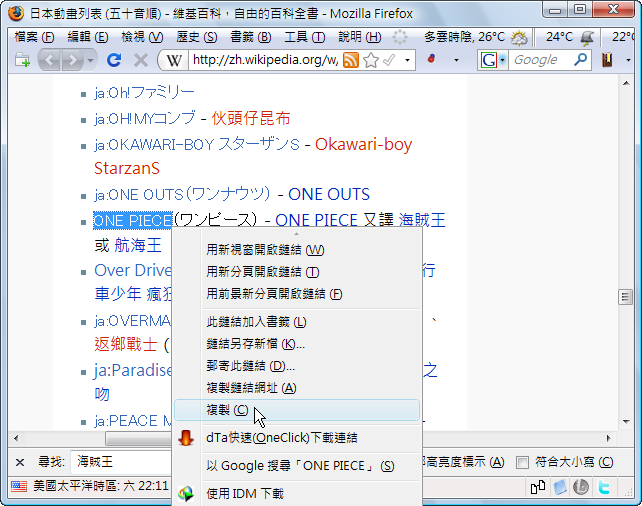Click the checkmark icon in address bar
This screenshot has width=642, height=506.
point(389,60)
